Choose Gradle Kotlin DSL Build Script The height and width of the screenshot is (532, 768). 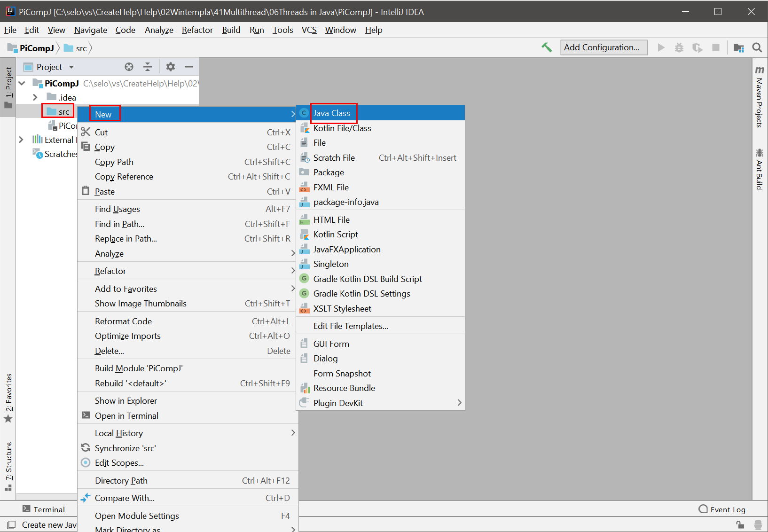tap(380, 279)
